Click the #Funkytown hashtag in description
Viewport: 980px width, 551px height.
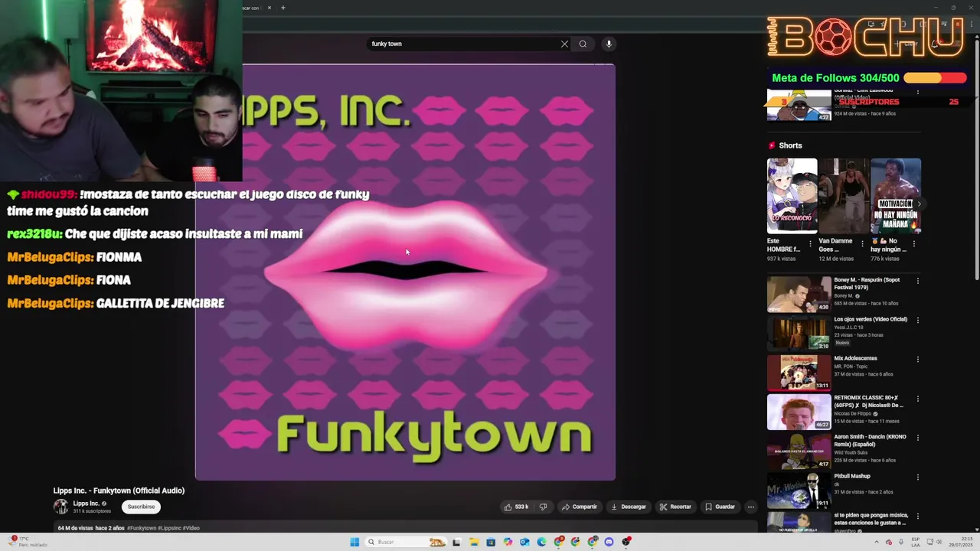(x=142, y=528)
